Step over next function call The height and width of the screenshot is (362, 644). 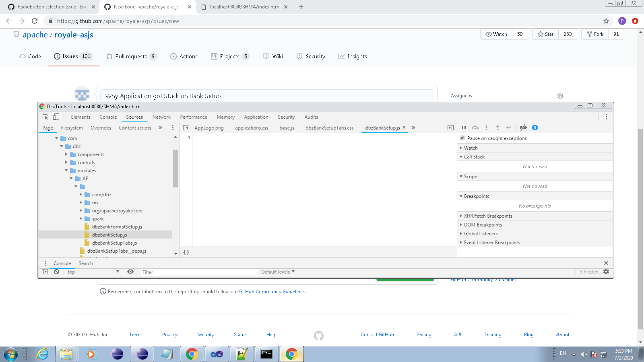click(x=475, y=128)
